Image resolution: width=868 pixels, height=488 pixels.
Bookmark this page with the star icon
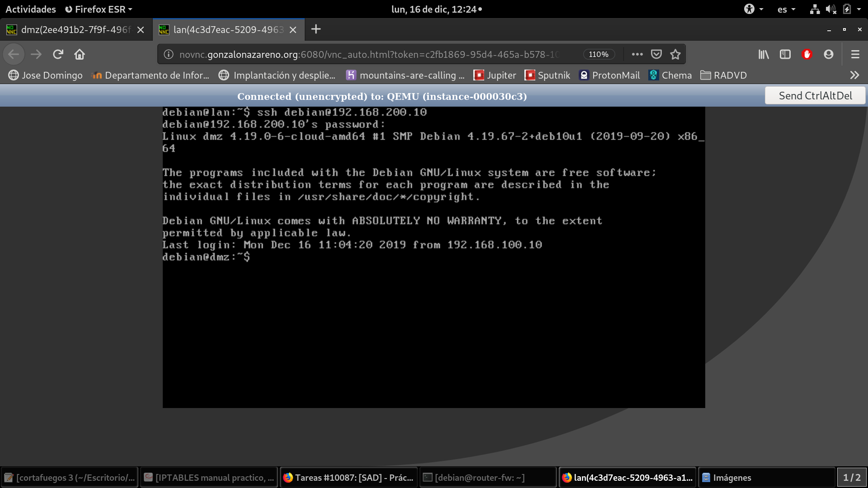coord(675,54)
